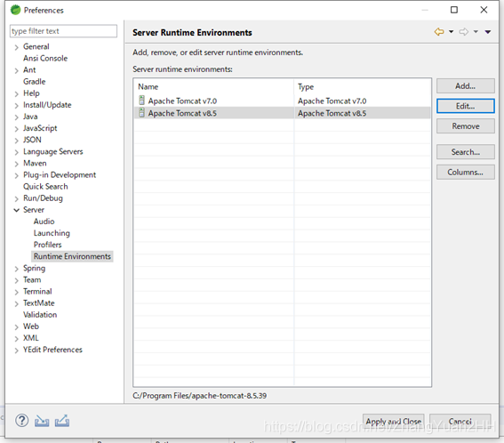Viewport: 504px width, 443px height.
Task: Select the Web tree item label
Action: [31, 326]
